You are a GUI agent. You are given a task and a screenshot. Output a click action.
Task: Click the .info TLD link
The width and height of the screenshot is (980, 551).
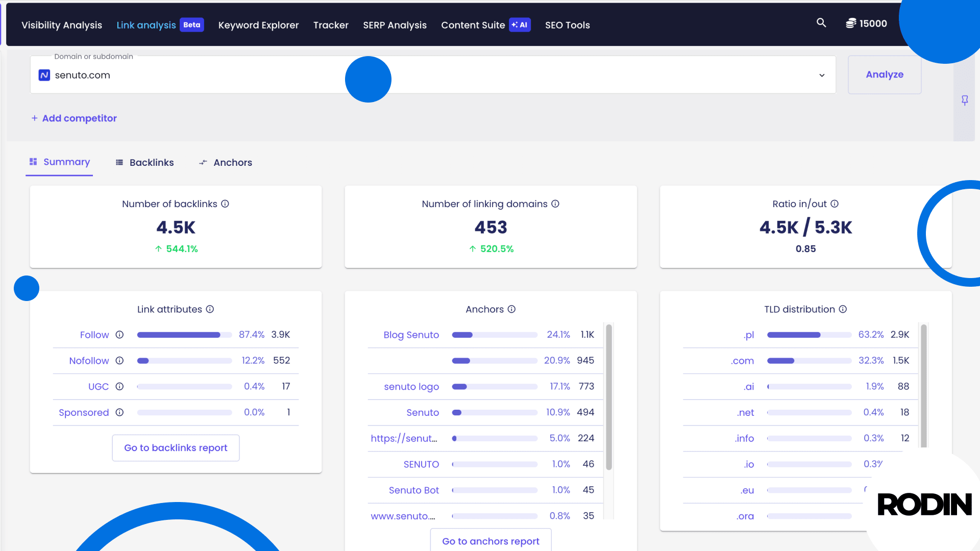pos(745,438)
